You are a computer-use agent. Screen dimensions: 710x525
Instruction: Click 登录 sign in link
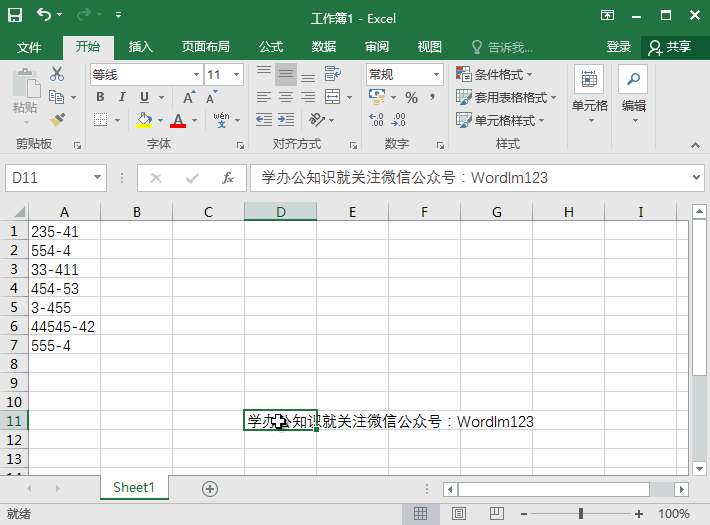tap(619, 47)
